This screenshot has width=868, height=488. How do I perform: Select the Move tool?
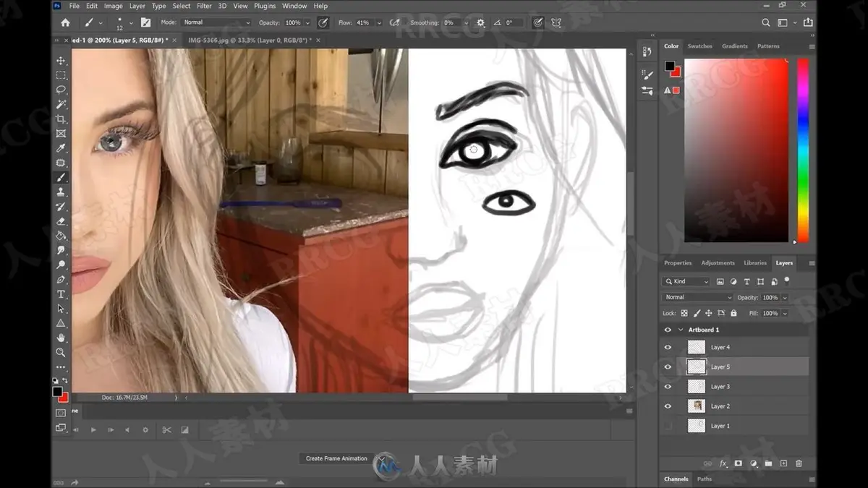click(61, 61)
